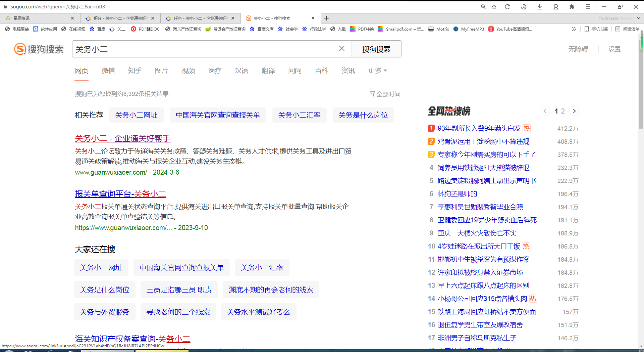Clear the search box with the X icon

pyautogui.click(x=342, y=49)
